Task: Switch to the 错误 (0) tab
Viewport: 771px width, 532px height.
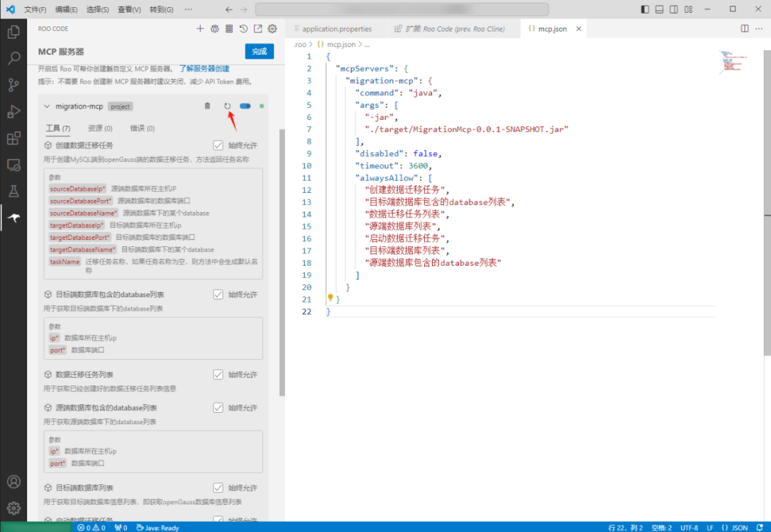Action: click(142, 129)
